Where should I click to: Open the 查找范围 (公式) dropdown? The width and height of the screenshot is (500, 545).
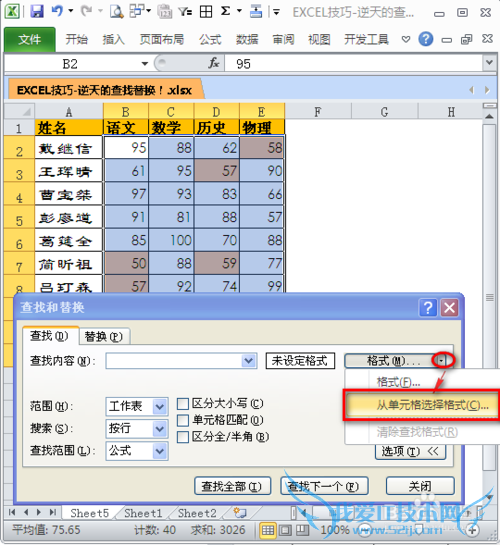(160, 451)
